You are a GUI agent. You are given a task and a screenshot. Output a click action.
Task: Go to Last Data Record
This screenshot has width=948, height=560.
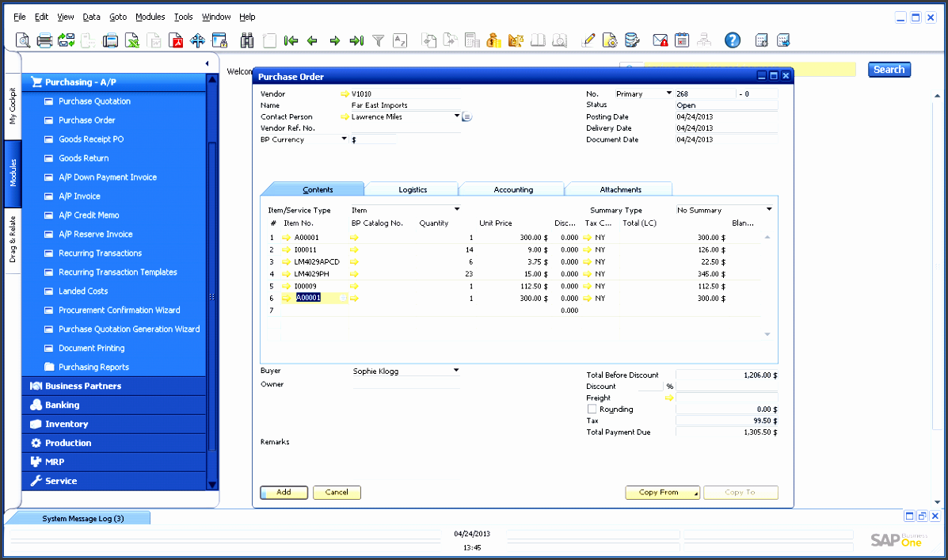click(x=356, y=40)
